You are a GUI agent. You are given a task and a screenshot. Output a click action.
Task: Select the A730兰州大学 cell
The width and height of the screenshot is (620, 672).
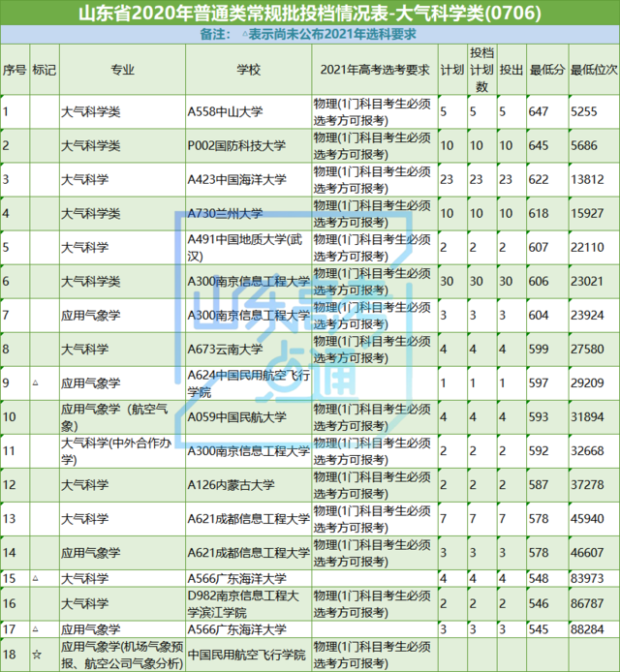point(248,213)
